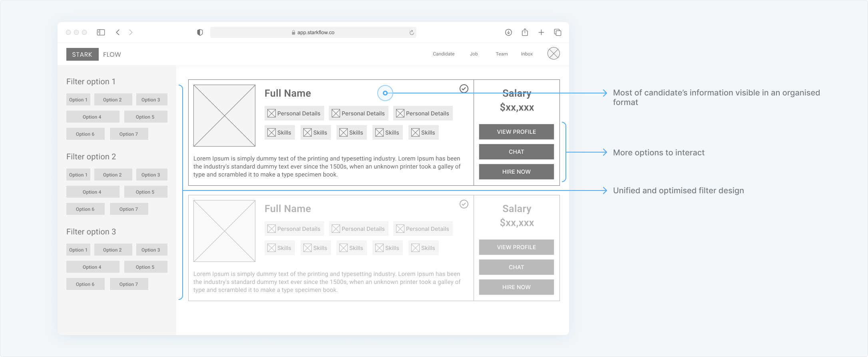The image size is (868, 357).
Task: Select Option 6 under Filter option 2
Action: (85, 209)
